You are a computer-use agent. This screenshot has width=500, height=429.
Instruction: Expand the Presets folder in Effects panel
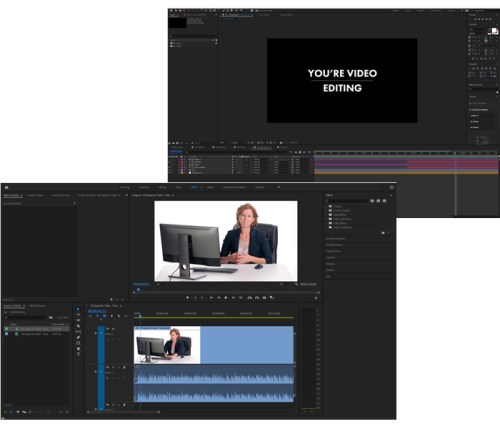[326, 206]
